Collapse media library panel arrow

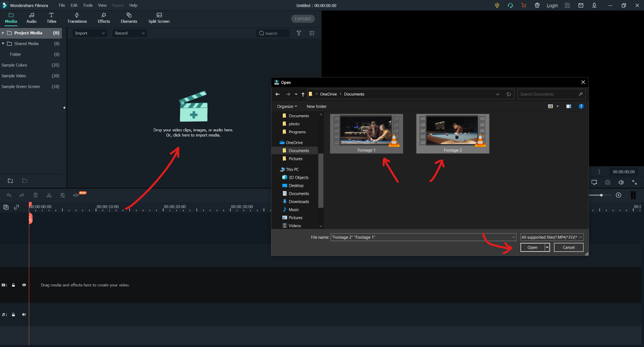coord(64,108)
